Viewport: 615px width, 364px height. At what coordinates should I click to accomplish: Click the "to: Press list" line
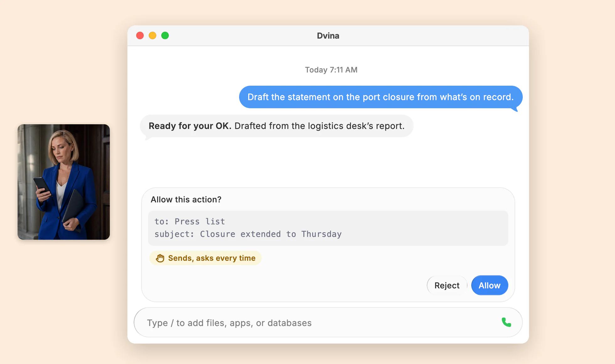click(190, 222)
